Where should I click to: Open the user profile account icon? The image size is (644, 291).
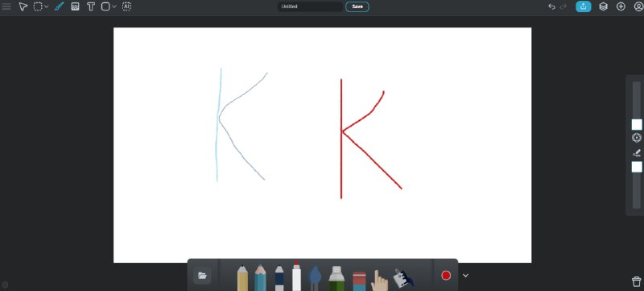[638, 6]
